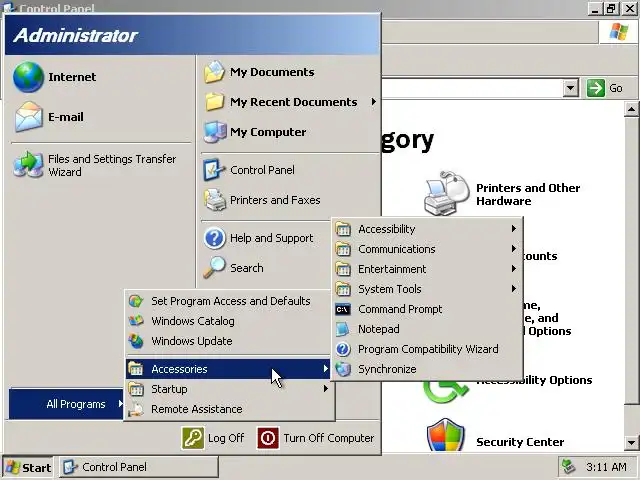Click the 3:11 AM clock
The height and width of the screenshot is (480, 640).
coord(606,467)
